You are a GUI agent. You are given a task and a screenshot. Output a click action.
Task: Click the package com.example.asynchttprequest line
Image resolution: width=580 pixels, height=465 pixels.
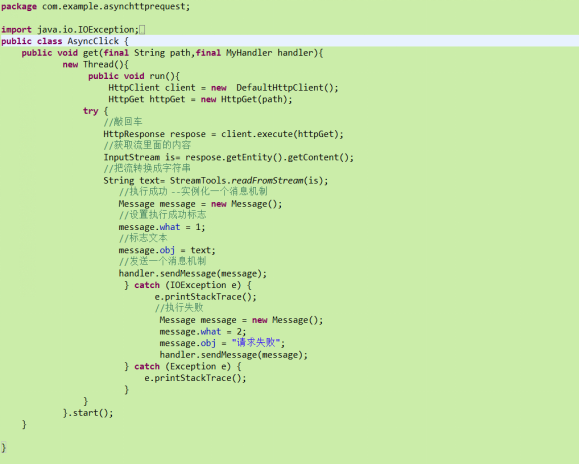click(95, 7)
